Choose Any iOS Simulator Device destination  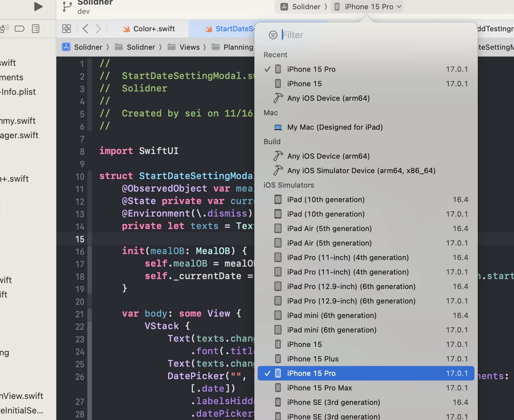(x=366, y=171)
